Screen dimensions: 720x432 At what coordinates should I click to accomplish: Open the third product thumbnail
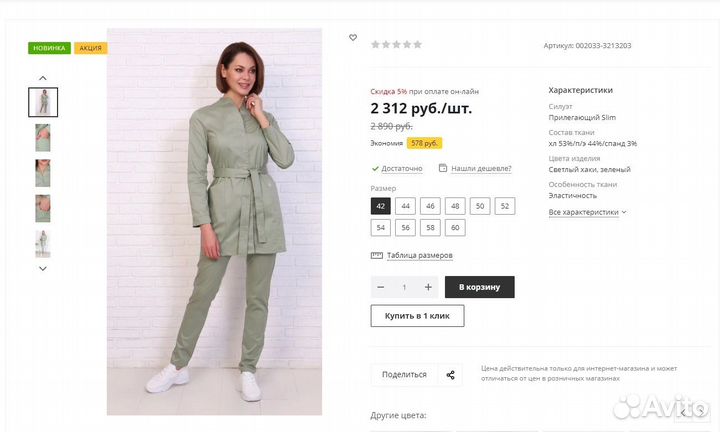[43, 173]
